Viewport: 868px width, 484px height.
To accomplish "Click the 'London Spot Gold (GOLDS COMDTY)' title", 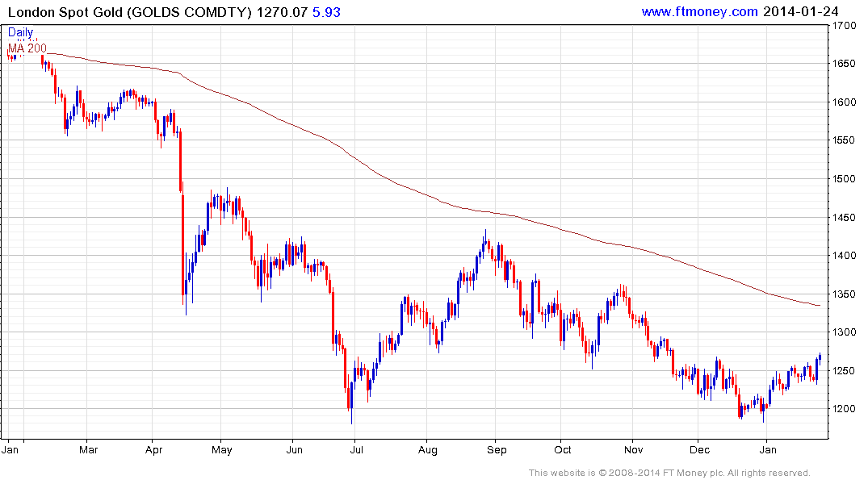I will click(130, 12).
